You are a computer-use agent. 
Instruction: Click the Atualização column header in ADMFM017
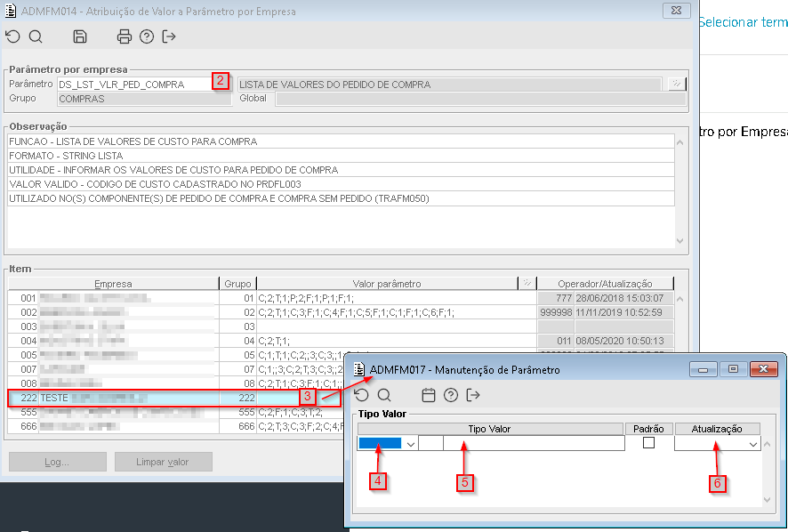717,429
